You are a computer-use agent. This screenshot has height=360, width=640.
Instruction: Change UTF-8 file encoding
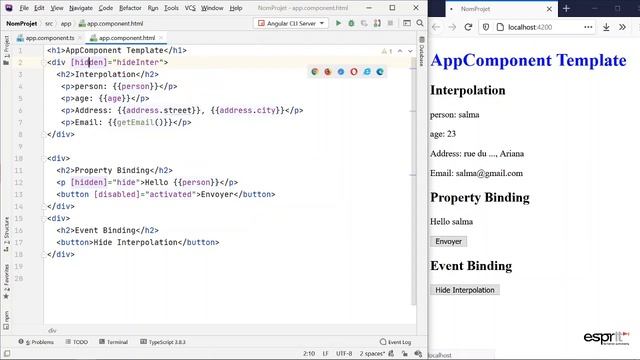[344, 353]
